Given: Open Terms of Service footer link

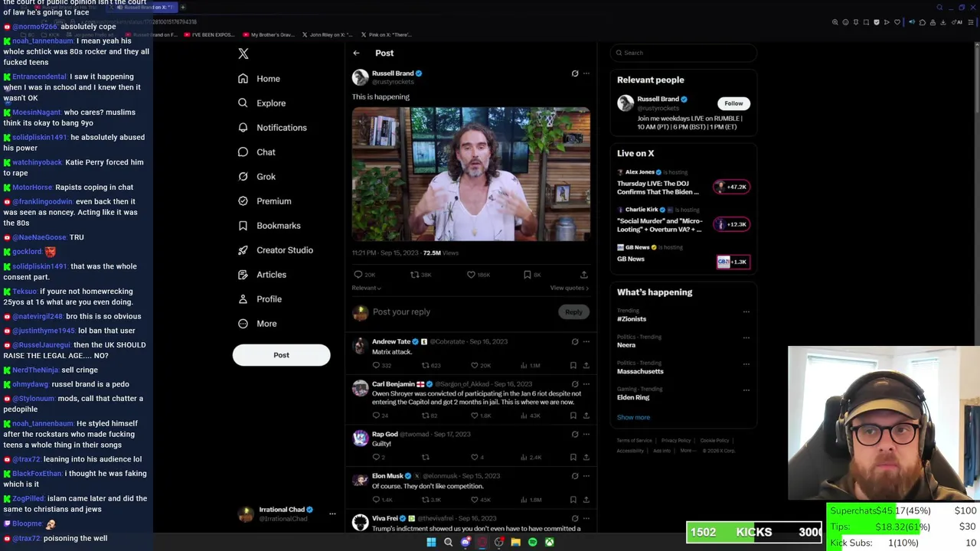Looking at the screenshot, I should pyautogui.click(x=634, y=441).
